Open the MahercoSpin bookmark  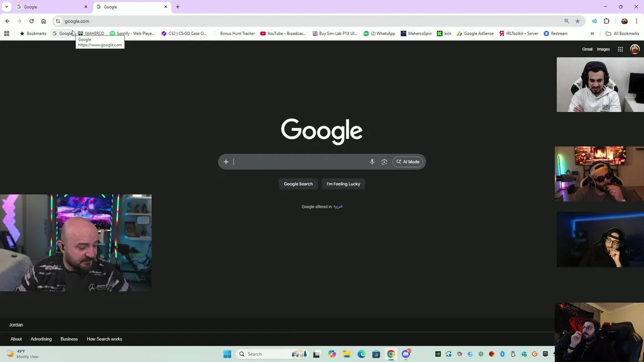(416, 34)
